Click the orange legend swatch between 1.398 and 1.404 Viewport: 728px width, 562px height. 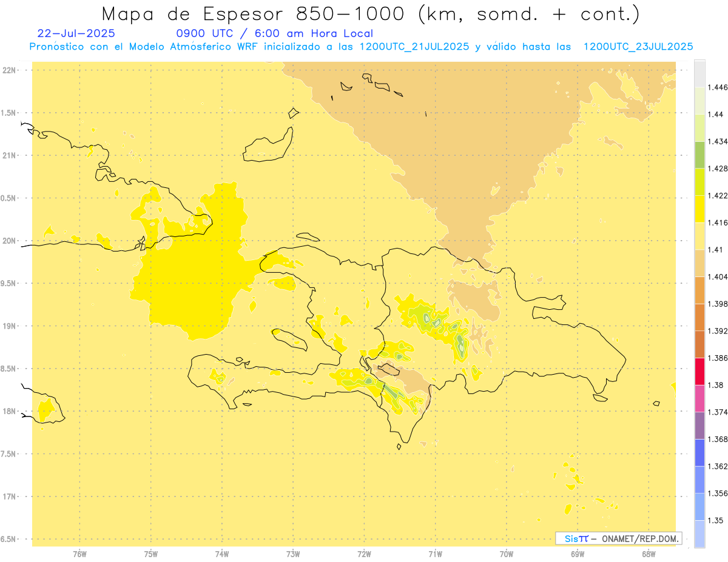699,290
